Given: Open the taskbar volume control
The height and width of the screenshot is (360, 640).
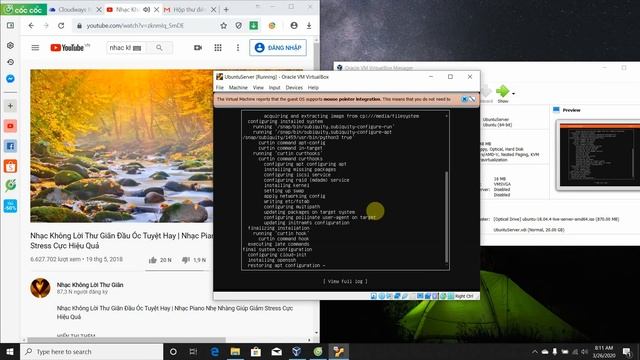Looking at the screenshot, I should (584, 351).
